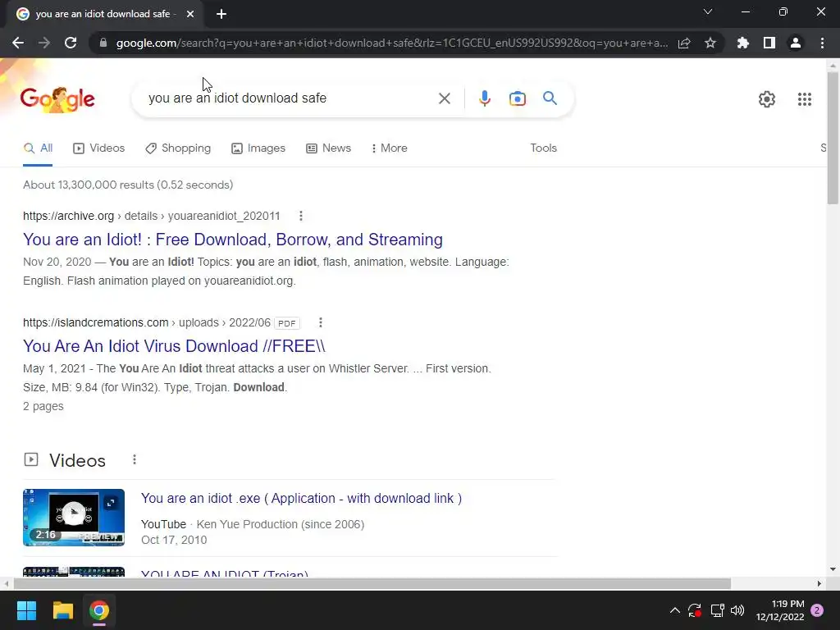840x630 pixels.
Task: Open 'You are an idiot .exe ( Application' video link
Action: pyautogui.click(x=301, y=498)
